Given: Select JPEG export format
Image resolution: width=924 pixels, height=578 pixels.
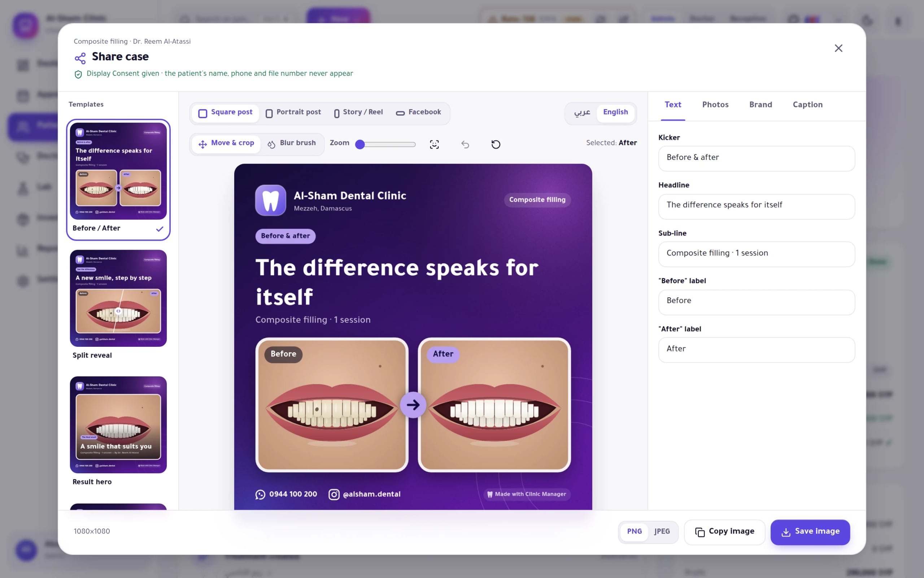Looking at the screenshot, I should [x=662, y=531].
